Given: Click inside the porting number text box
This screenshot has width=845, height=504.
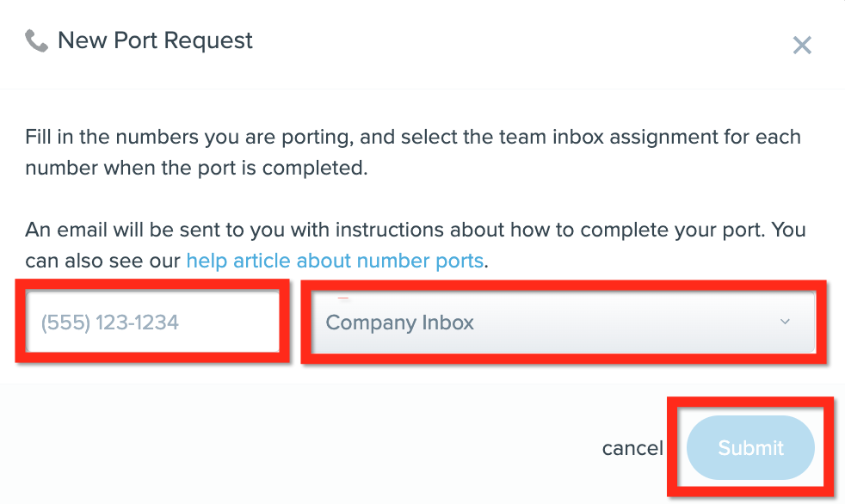Looking at the screenshot, I should (x=153, y=322).
